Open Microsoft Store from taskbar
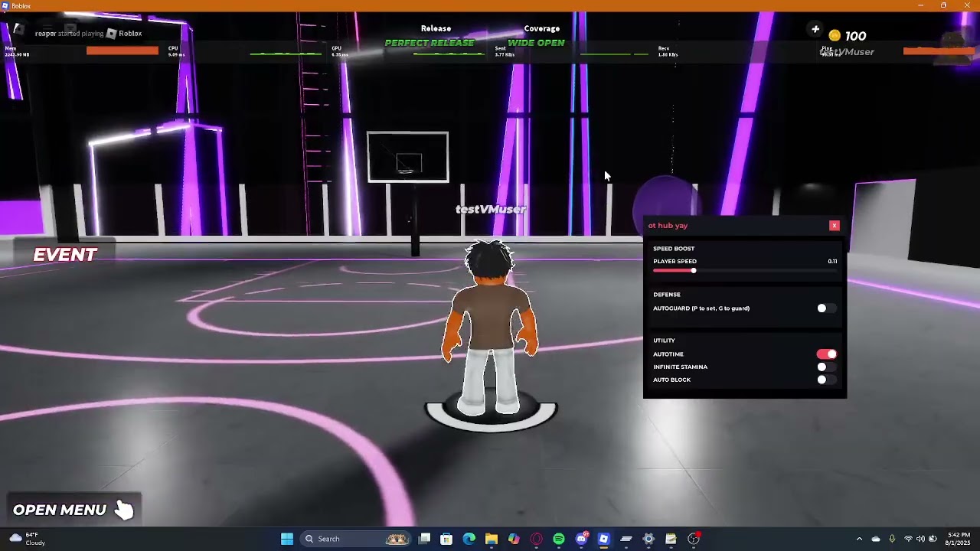This screenshot has height=551, width=980. tap(447, 539)
